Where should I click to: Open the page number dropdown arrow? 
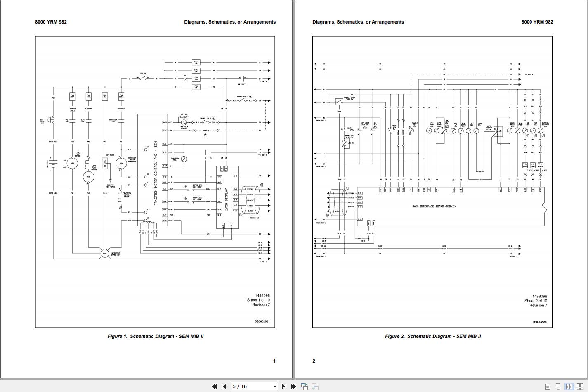pyautogui.click(x=275, y=387)
